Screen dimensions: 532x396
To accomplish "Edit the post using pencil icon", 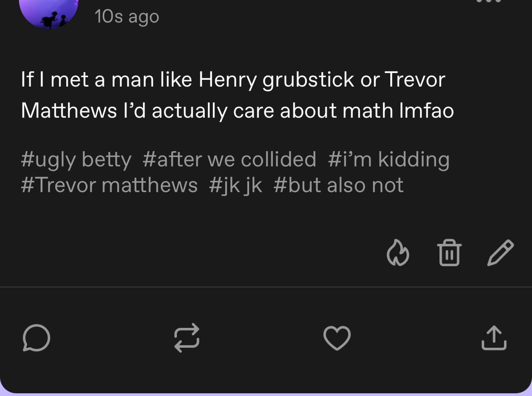I will click(500, 253).
